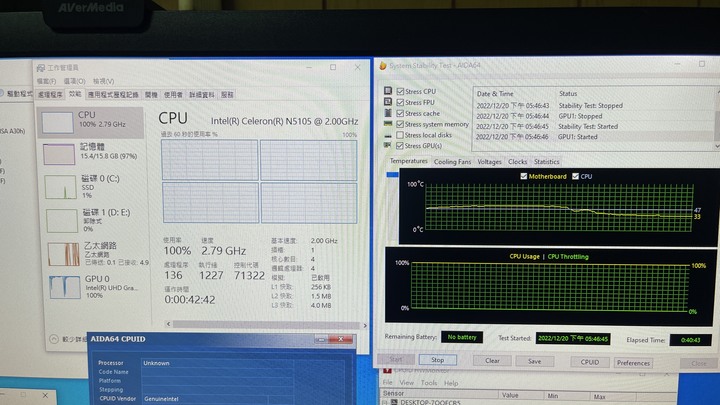
Task: Switch to the 處理程序 tab
Action: pos(51,95)
